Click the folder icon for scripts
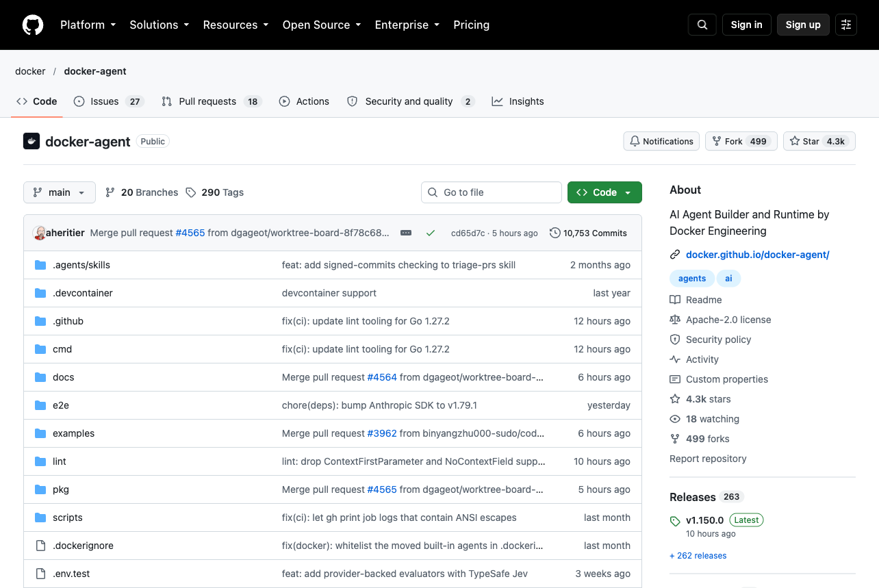The image size is (879, 588). (x=40, y=517)
